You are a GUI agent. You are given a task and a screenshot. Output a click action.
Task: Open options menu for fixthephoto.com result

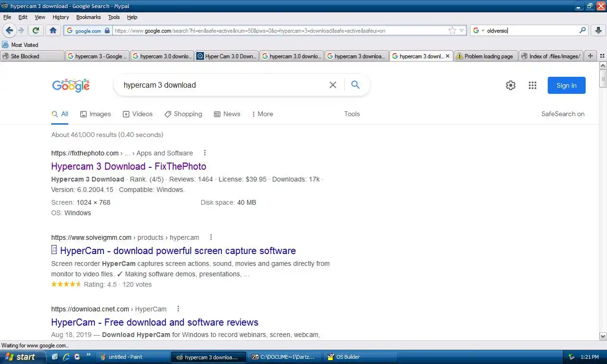(x=205, y=153)
